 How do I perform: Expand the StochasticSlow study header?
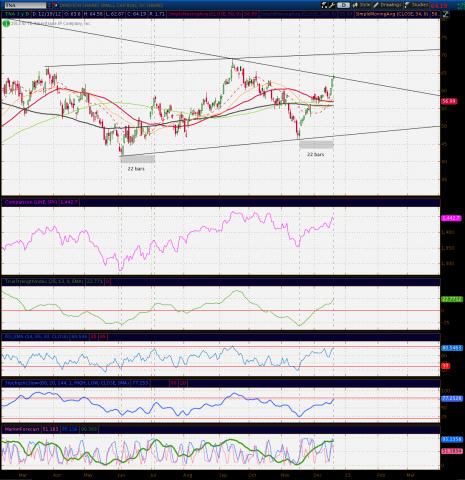pyautogui.click(x=67, y=383)
